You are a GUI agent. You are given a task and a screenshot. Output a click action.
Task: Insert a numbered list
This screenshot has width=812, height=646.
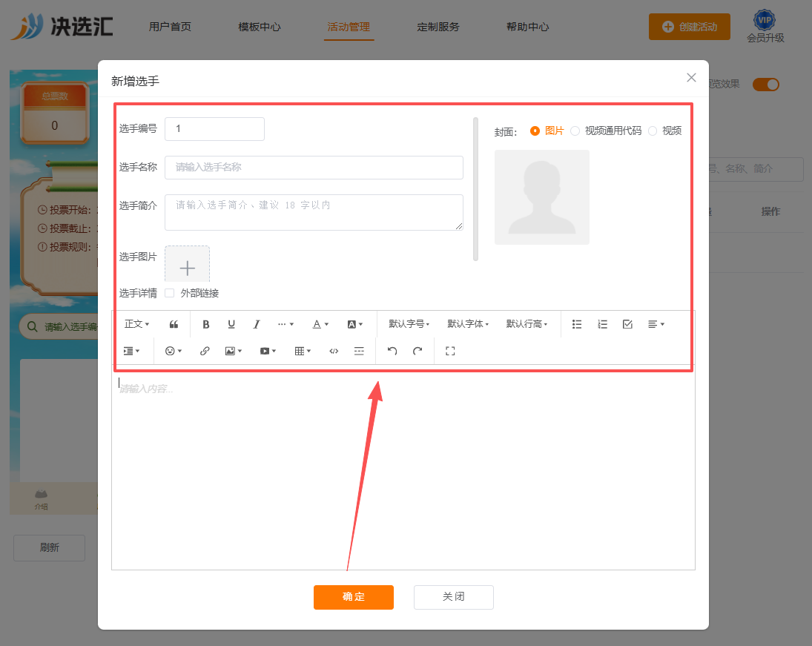click(x=602, y=324)
